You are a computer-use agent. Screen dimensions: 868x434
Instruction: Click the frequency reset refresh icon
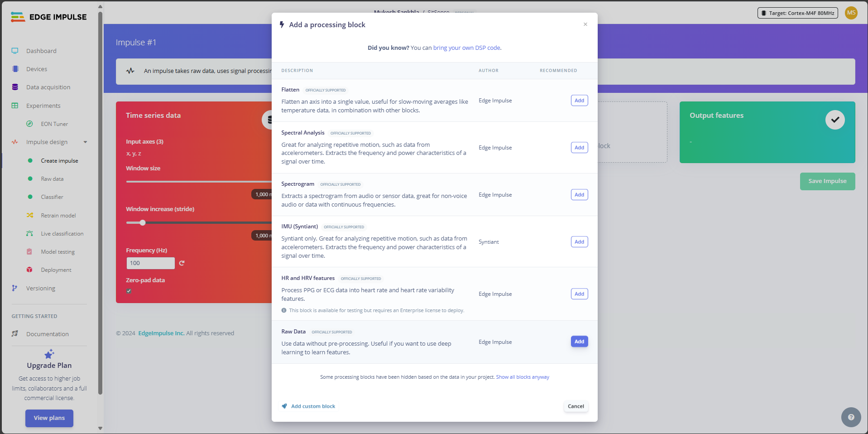pyautogui.click(x=182, y=263)
